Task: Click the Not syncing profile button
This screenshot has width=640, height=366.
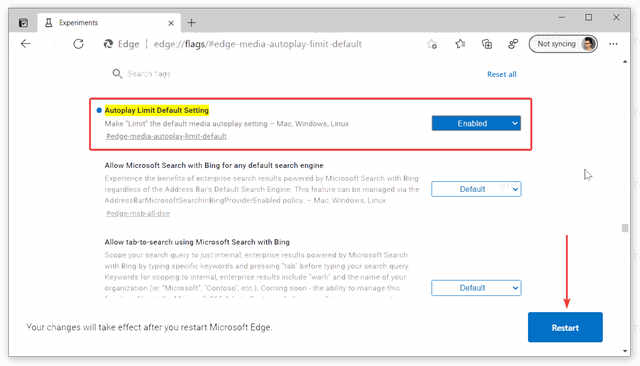Action: (563, 44)
